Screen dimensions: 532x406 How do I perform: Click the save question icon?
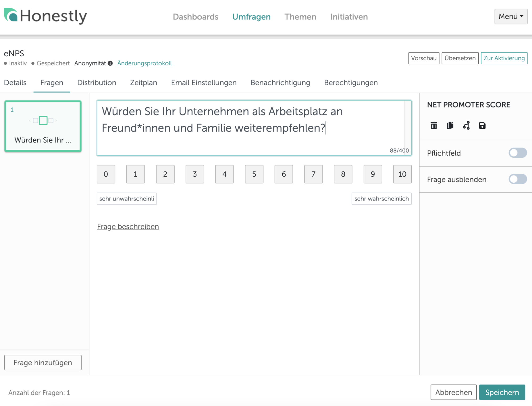(482, 125)
